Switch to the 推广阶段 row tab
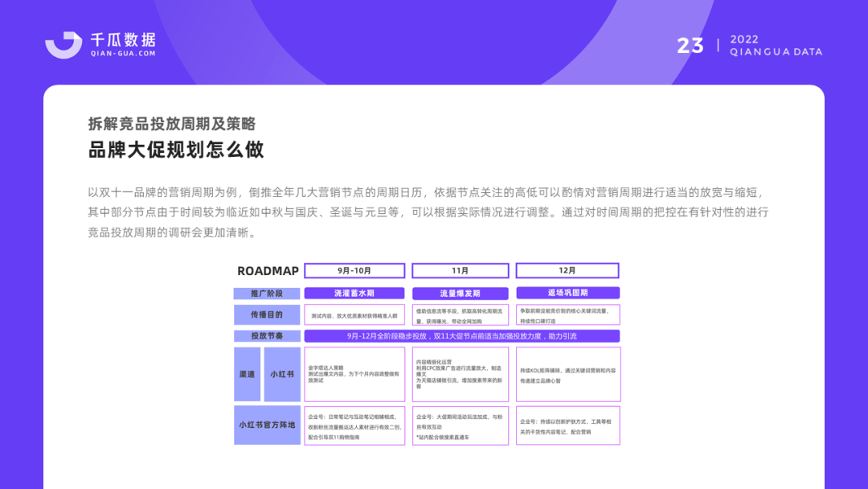Viewport: 868px width, 489px height. click(x=268, y=292)
